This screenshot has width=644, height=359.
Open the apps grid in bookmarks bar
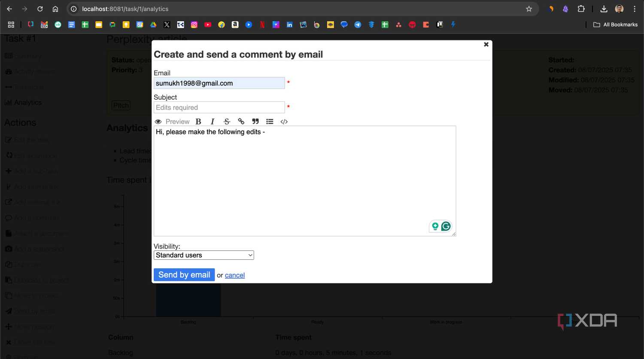point(11,24)
